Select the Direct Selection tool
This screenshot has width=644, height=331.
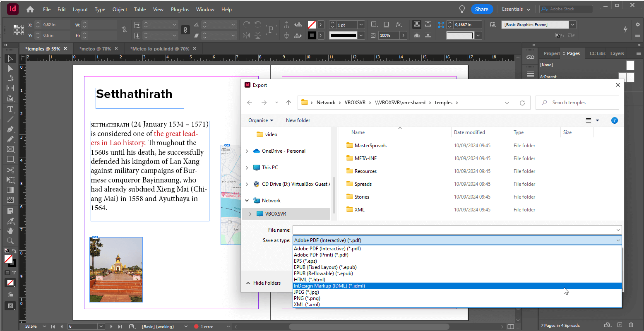pos(10,69)
